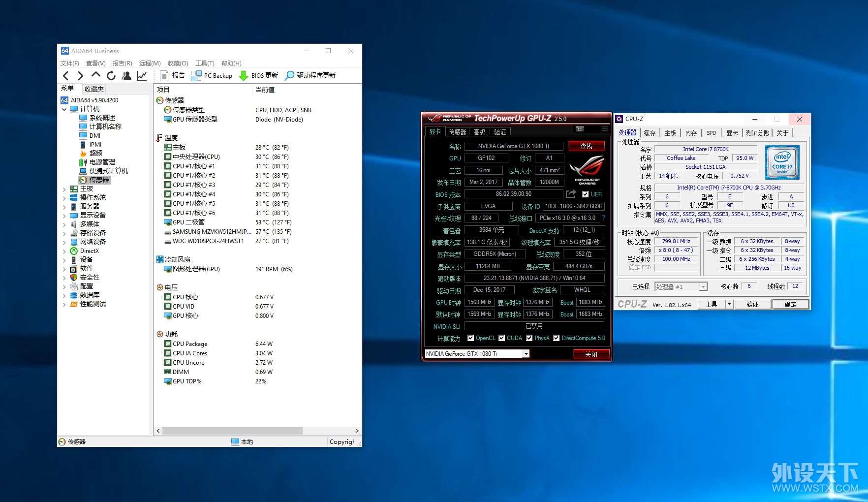The width and height of the screenshot is (868, 502).
Task: Click the CPU-Z 确定 button
Action: [x=790, y=304]
